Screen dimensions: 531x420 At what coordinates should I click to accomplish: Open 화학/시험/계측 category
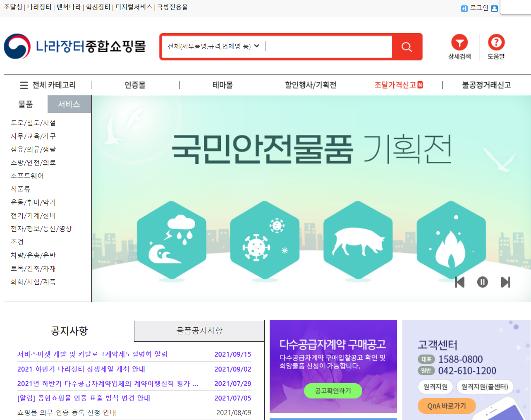click(x=33, y=282)
